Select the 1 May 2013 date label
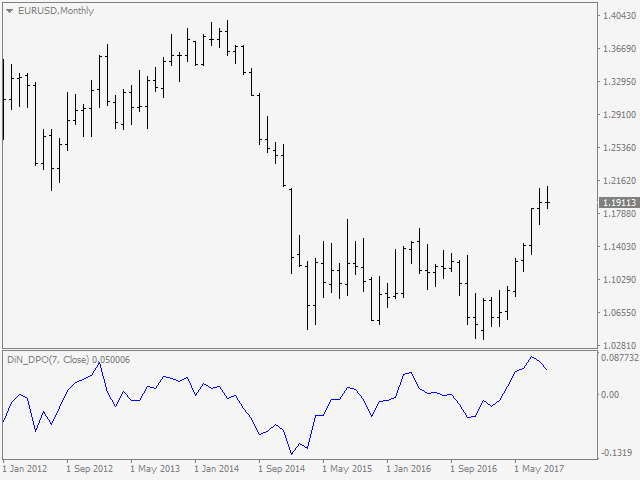This screenshot has width=640, height=480. click(155, 469)
